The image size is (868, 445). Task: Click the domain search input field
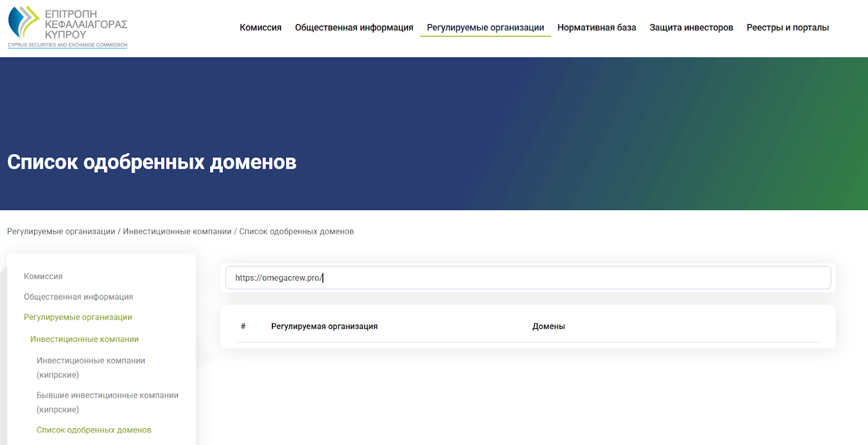[x=528, y=278]
